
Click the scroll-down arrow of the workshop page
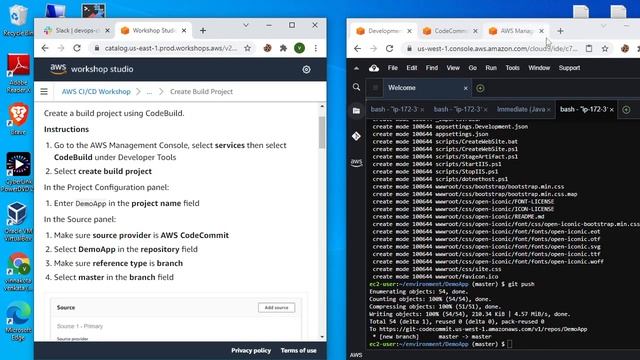pos(322,337)
